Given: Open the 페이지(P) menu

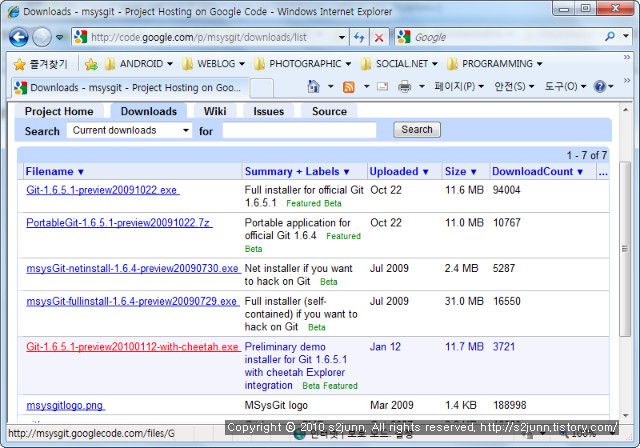Looking at the screenshot, I should click(459, 86).
